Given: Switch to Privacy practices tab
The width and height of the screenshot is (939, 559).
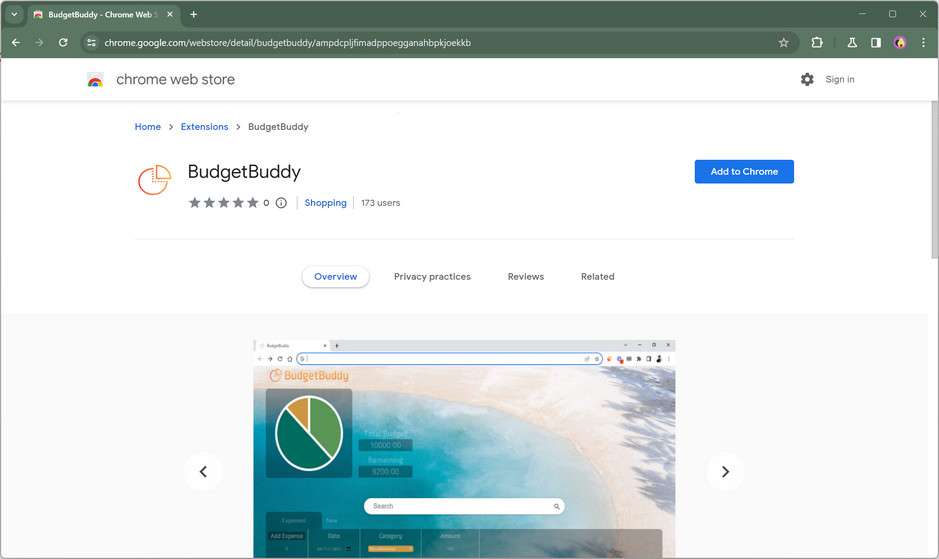Looking at the screenshot, I should tap(432, 277).
